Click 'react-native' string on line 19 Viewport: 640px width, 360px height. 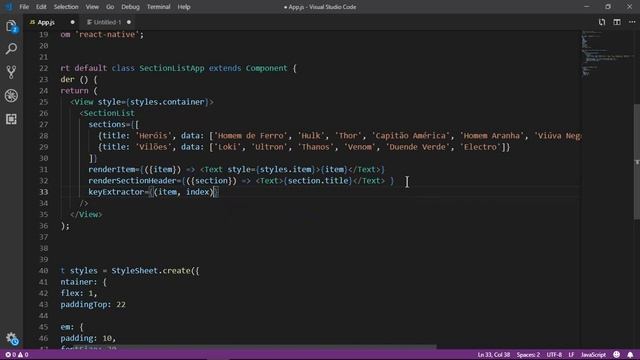point(107,35)
